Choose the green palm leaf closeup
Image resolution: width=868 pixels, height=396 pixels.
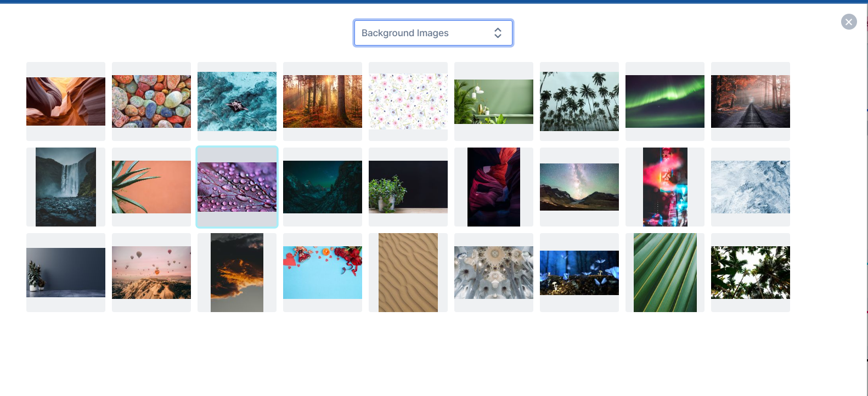665,273
